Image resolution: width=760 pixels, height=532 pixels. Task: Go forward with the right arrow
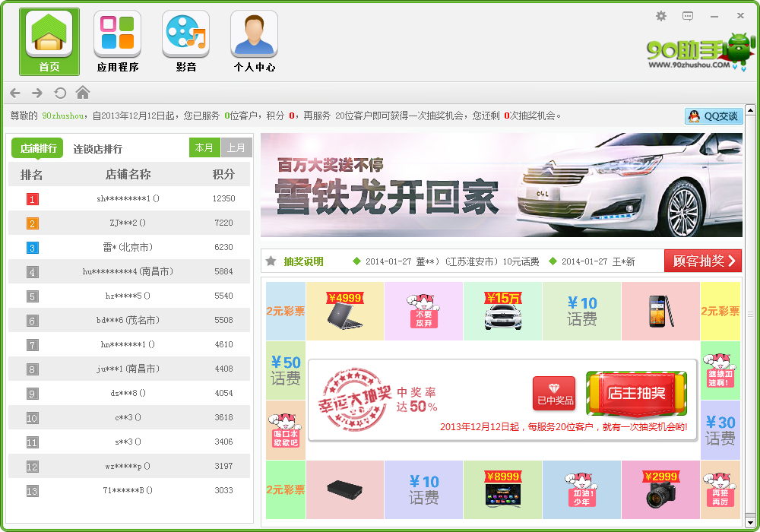tap(37, 93)
